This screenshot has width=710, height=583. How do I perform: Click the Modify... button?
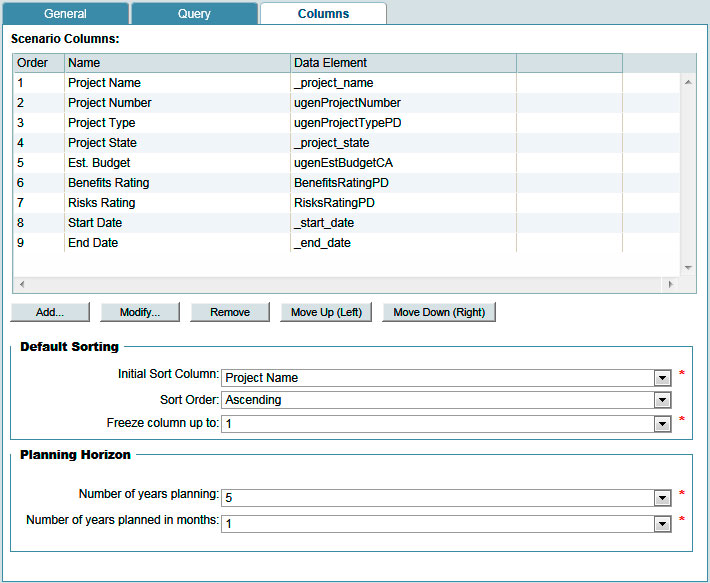point(140,312)
